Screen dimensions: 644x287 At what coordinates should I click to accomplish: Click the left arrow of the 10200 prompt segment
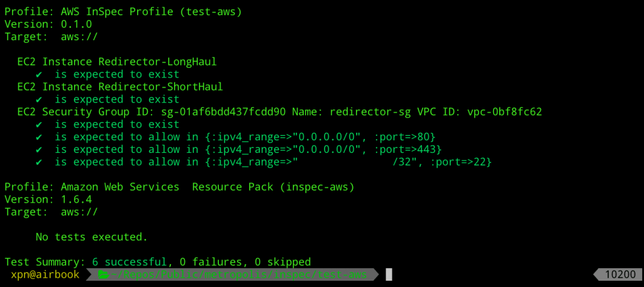598,274
